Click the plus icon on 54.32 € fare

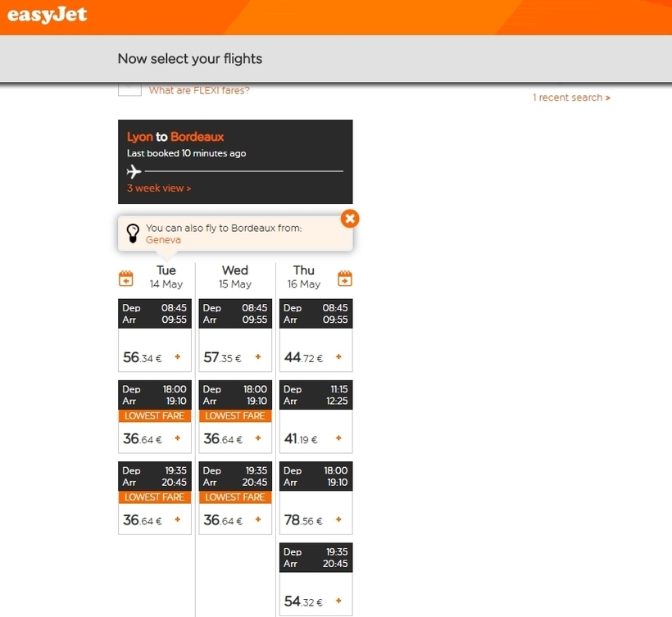tap(338, 601)
